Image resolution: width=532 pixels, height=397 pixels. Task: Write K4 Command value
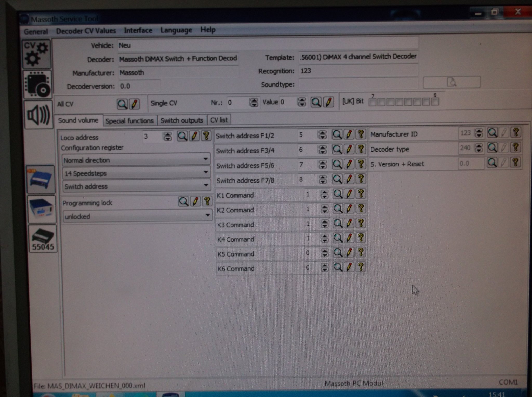tap(349, 238)
